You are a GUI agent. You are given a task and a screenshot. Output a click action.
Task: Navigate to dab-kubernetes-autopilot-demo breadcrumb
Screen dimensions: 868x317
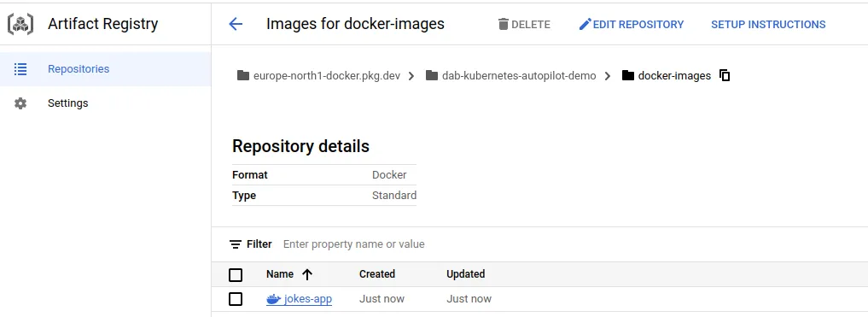pos(519,76)
